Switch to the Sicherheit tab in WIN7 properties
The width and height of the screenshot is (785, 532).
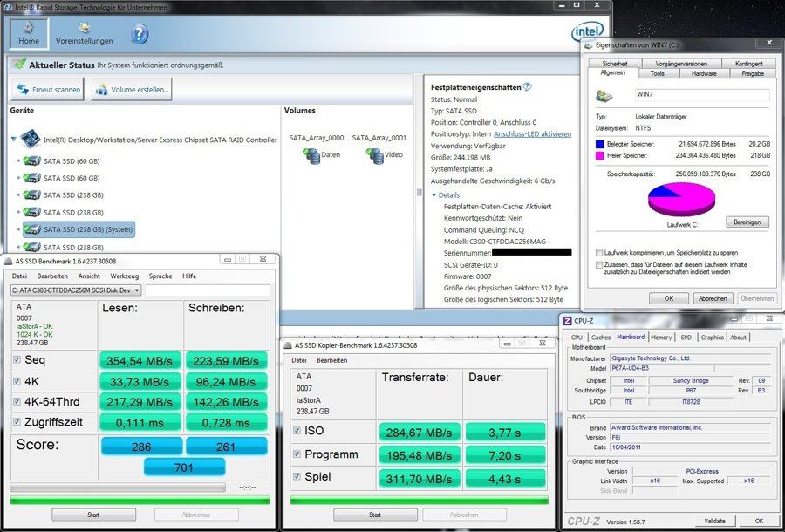tap(615, 64)
